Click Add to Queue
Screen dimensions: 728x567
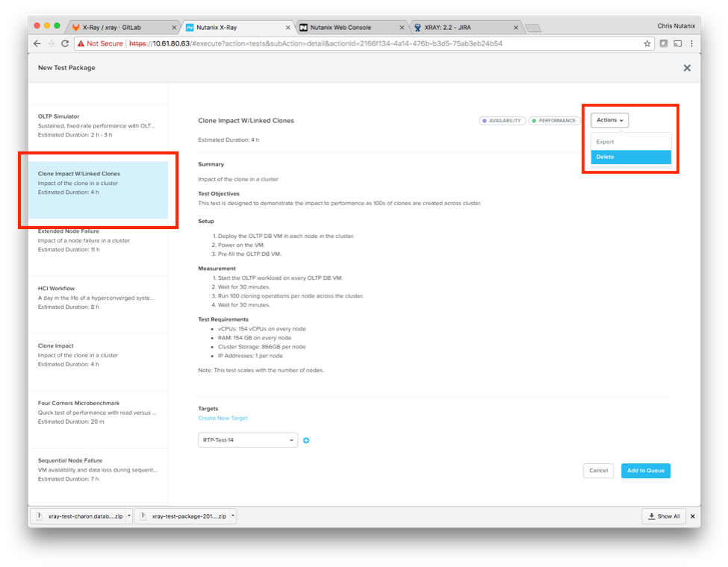point(646,471)
